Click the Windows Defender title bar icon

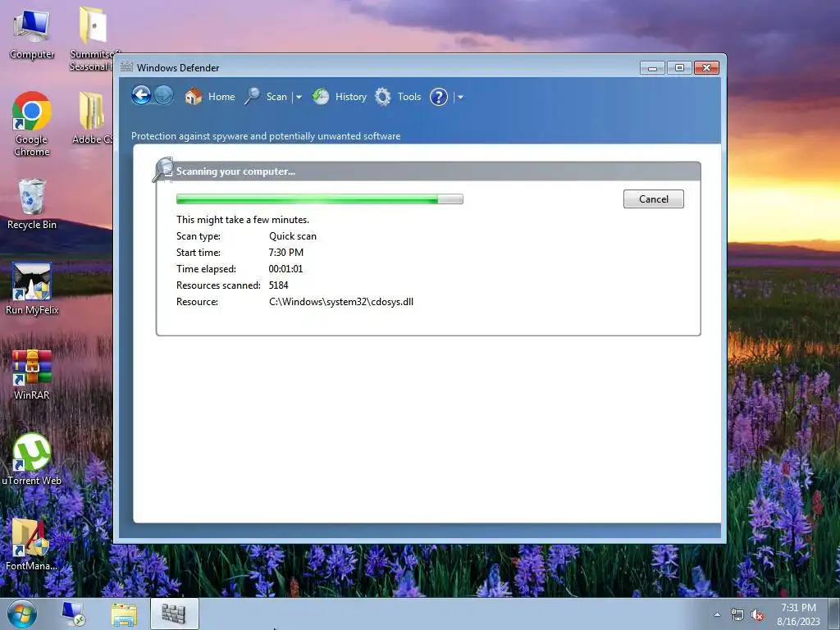point(126,67)
